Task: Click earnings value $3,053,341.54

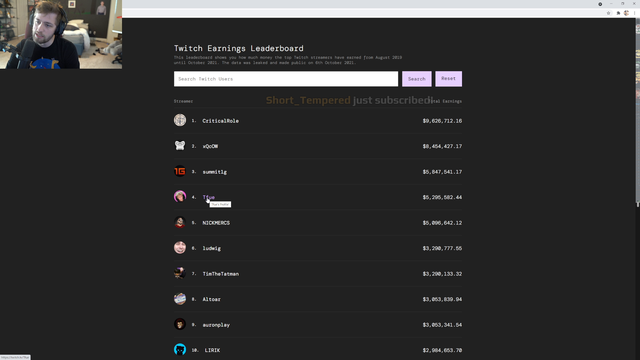Action: pyautogui.click(x=442, y=325)
